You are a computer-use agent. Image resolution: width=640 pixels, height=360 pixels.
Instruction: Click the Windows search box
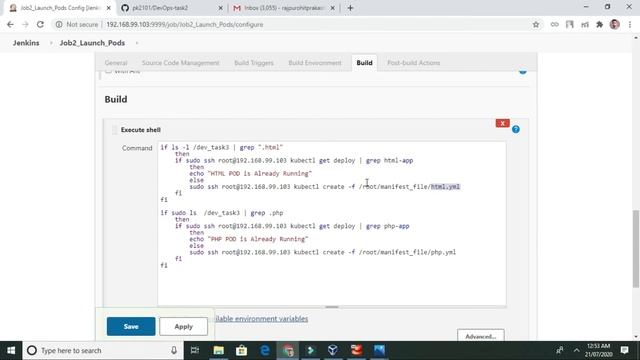(x=102, y=350)
